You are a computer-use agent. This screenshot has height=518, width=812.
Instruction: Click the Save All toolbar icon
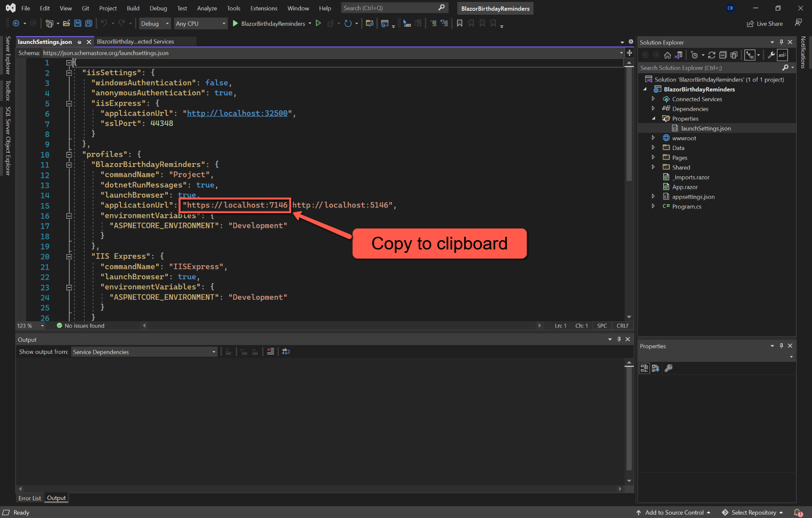tap(88, 23)
